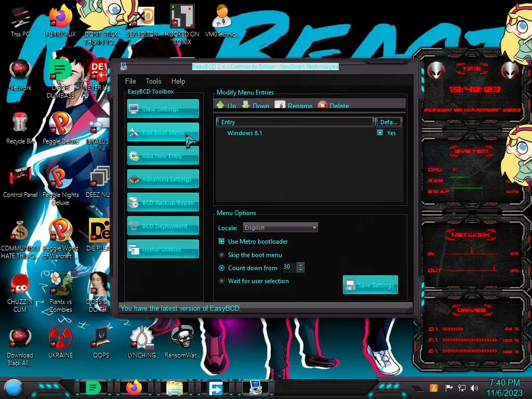This screenshot has height=399, width=532.
Task: Open the Edit Boot Menu section
Action: (163, 132)
